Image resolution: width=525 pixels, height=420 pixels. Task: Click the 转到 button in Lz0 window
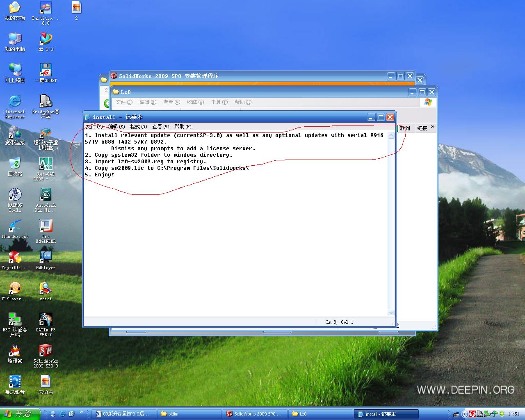coord(404,128)
